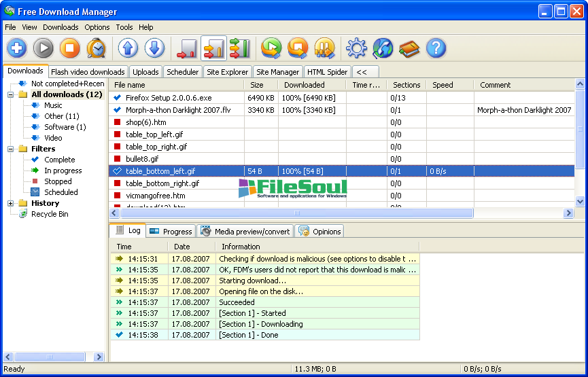Expand the History folder node
The image size is (588, 377).
pos(11,203)
